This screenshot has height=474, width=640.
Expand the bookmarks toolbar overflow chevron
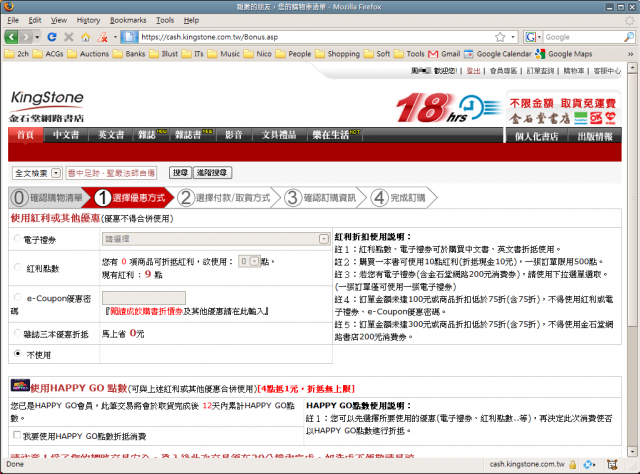coord(630,54)
